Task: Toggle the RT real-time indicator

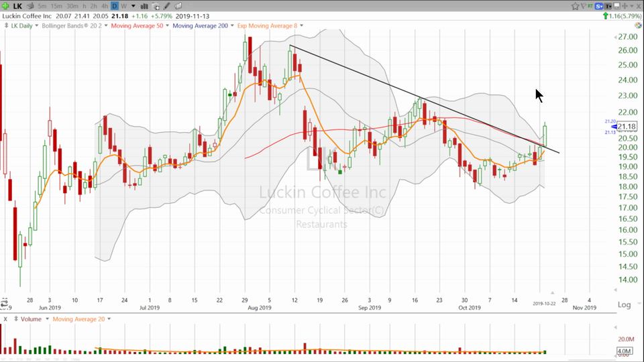Action: coord(590,6)
